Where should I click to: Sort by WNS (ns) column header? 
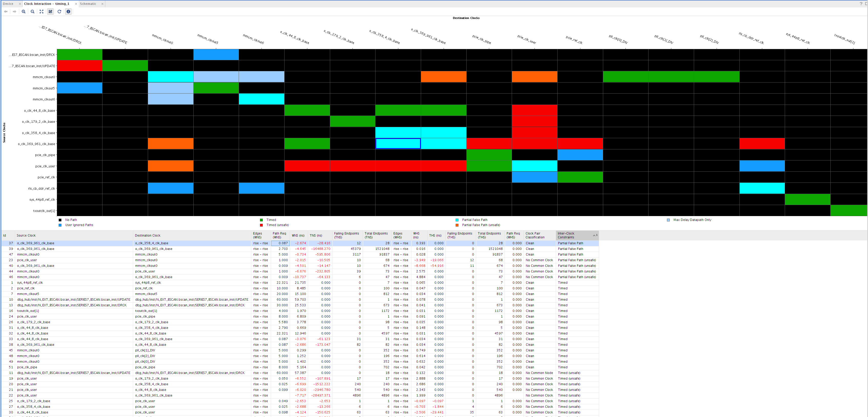coord(298,235)
